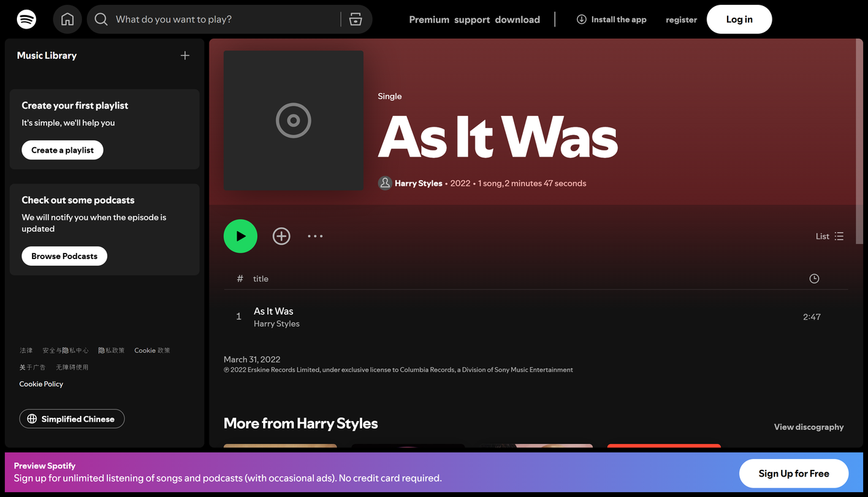Click the Cookie Policy link
868x497 pixels.
coord(41,384)
